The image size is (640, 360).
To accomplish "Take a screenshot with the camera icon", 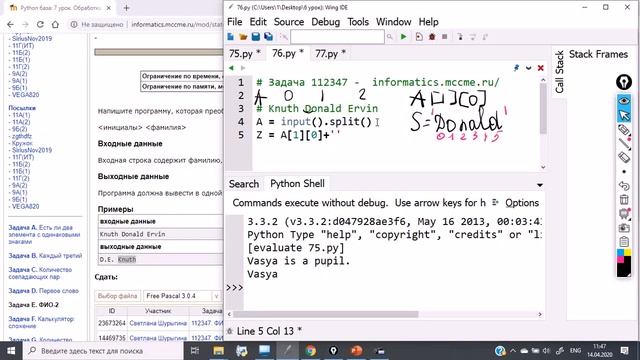I will click(624, 228).
